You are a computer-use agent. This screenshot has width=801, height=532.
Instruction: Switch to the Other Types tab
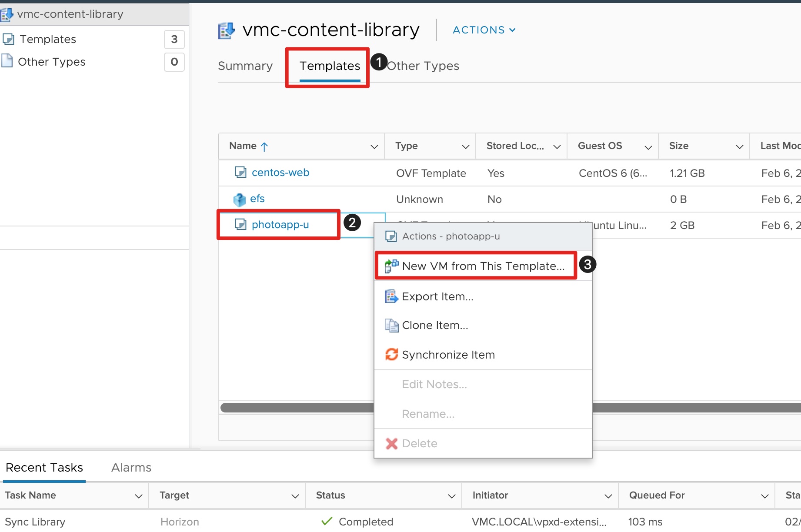[x=423, y=66]
